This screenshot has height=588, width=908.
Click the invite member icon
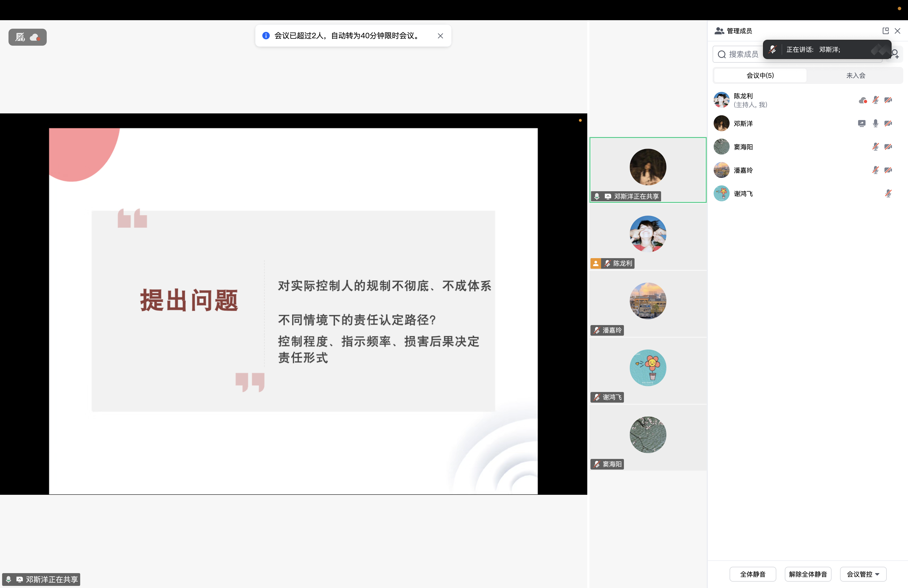click(896, 54)
